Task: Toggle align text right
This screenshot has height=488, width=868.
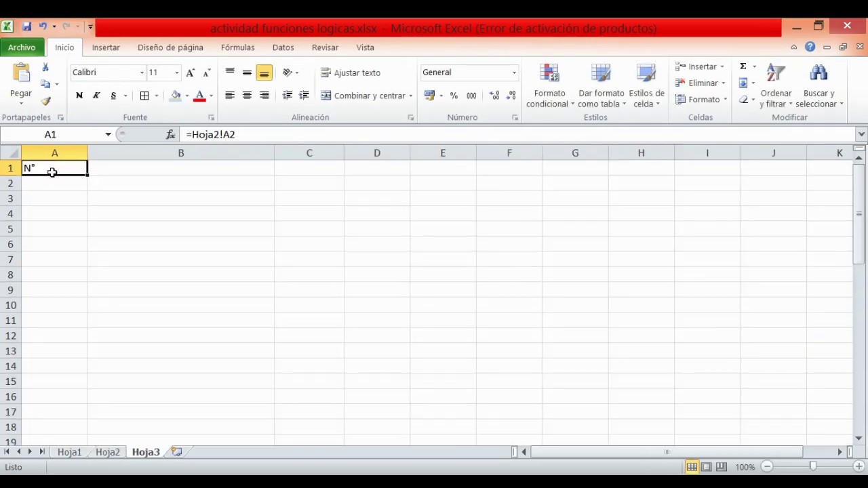Action: coord(264,96)
